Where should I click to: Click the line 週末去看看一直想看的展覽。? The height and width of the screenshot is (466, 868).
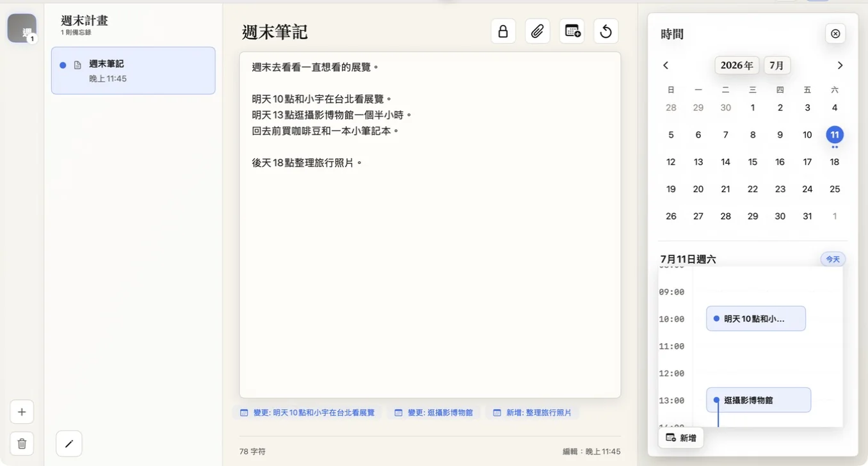tap(316, 67)
